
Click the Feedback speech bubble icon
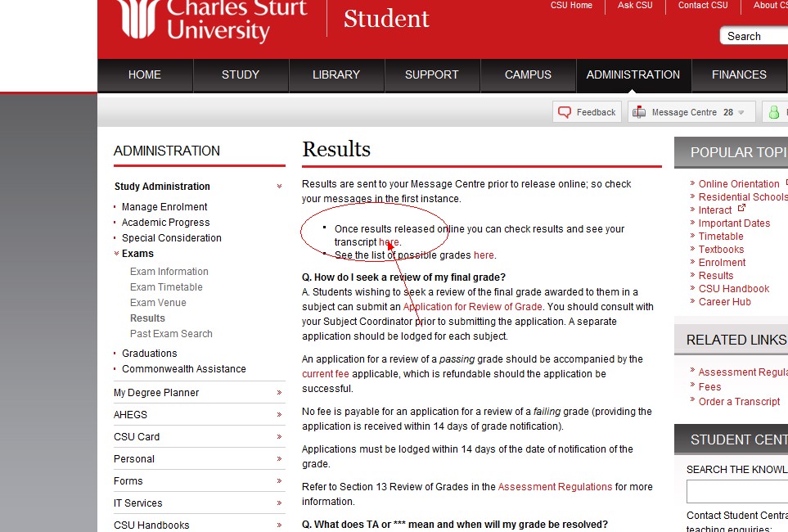(564, 112)
